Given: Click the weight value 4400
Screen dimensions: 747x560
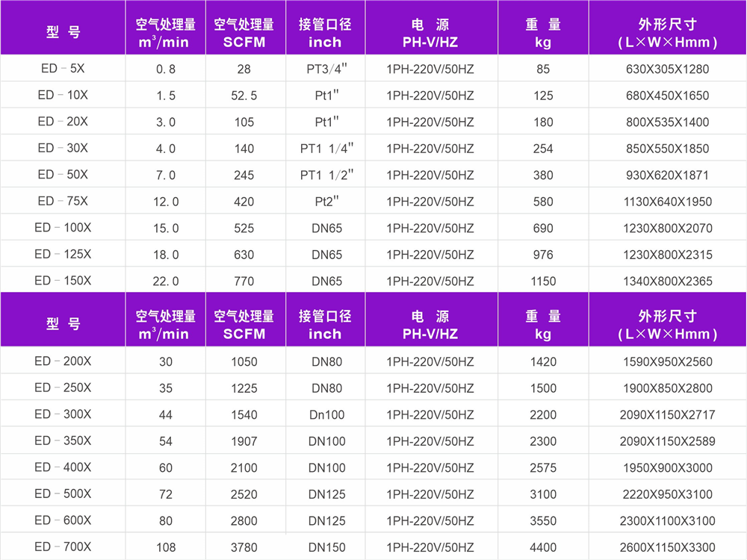Looking at the screenshot, I should (543, 547).
